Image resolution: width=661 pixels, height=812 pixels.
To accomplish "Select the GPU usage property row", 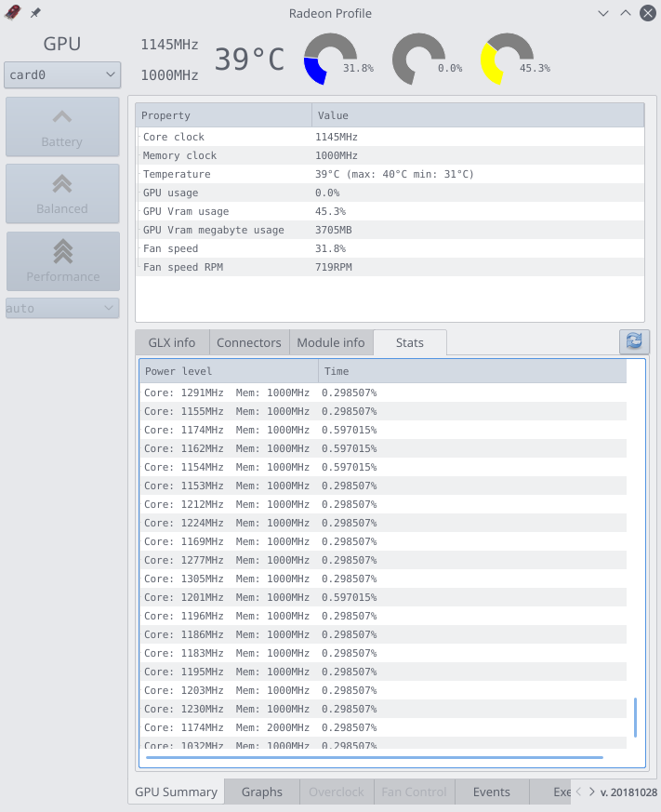I will tap(390, 193).
